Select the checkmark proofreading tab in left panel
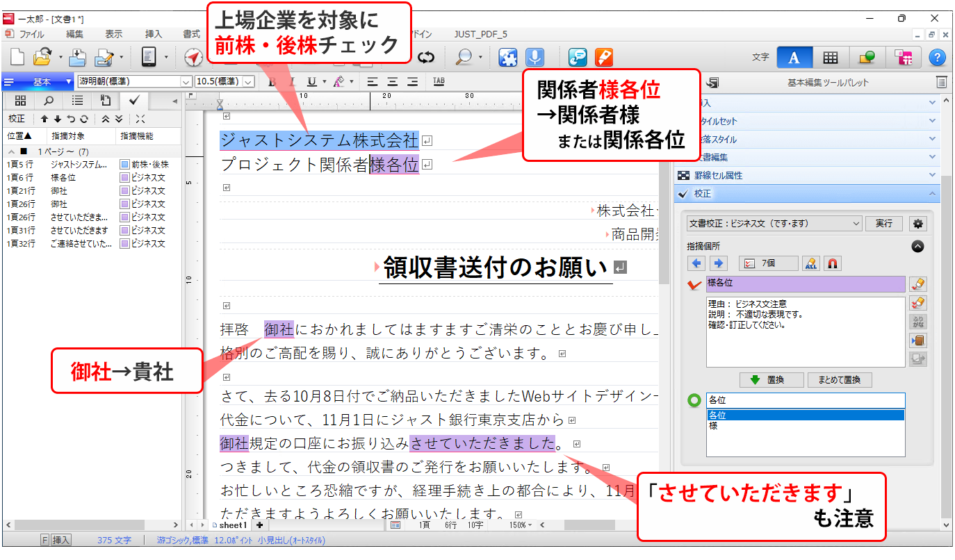Image resolution: width=955 pixels, height=560 pixels. click(x=133, y=100)
